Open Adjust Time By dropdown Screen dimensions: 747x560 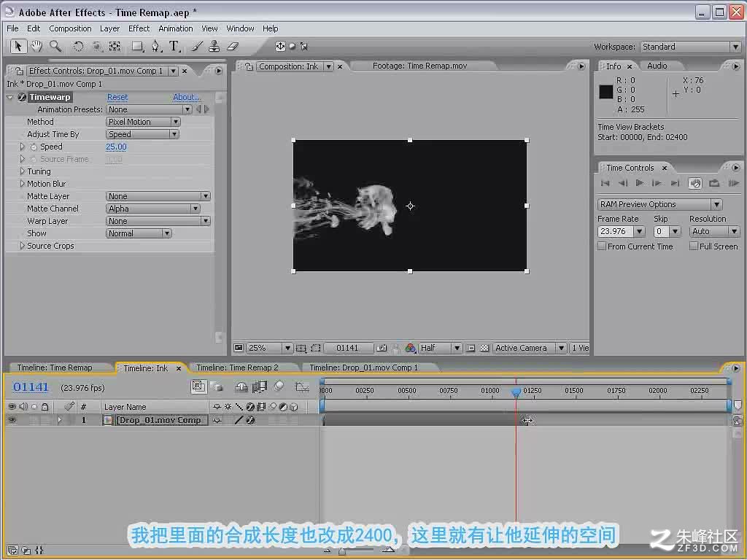[x=142, y=134]
